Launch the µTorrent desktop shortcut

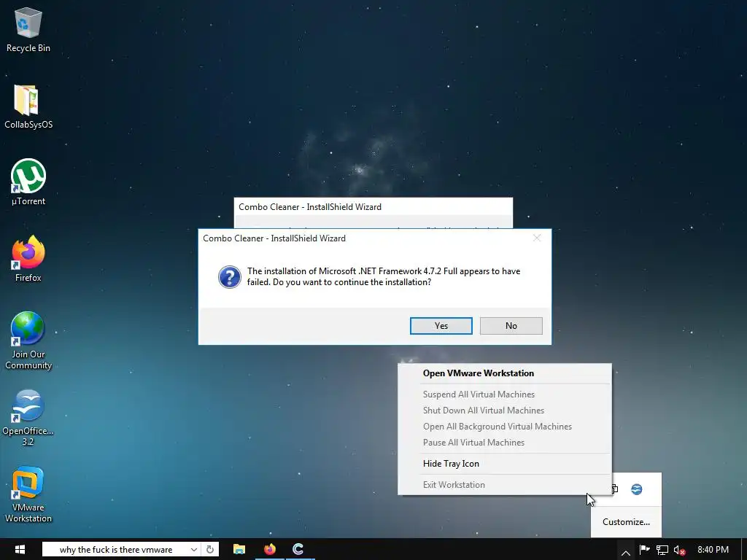point(28,183)
